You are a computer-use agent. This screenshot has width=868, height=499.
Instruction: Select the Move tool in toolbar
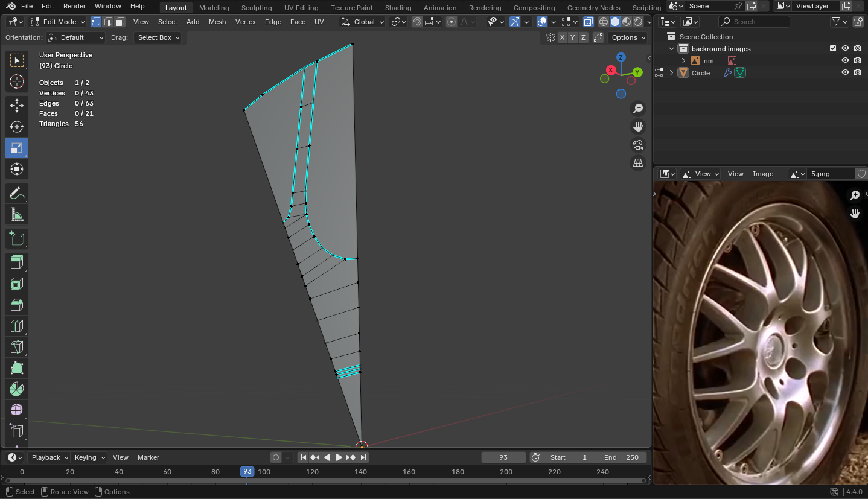click(x=17, y=106)
